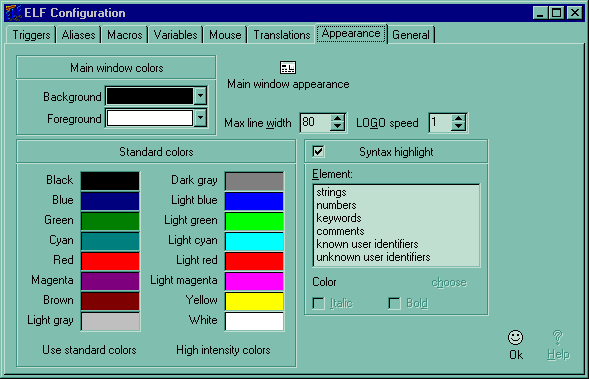
Task: Click the Light cyan color swatch
Action: point(254,241)
